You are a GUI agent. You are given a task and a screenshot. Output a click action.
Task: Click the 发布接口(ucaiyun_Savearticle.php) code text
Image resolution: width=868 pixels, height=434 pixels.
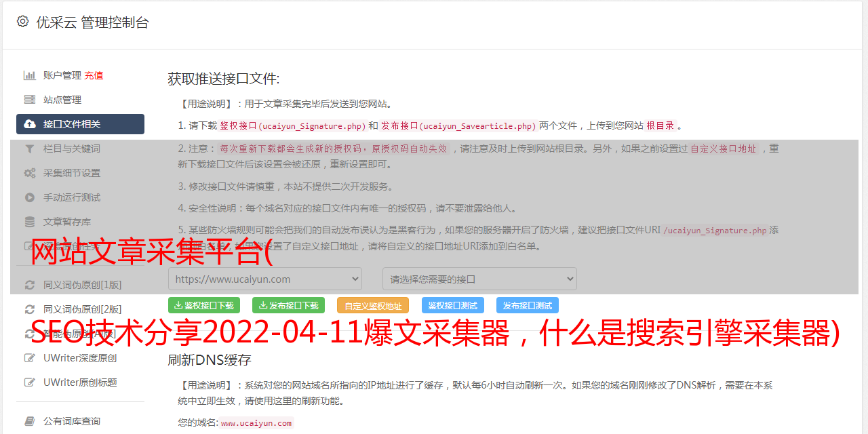(x=458, y=125)
